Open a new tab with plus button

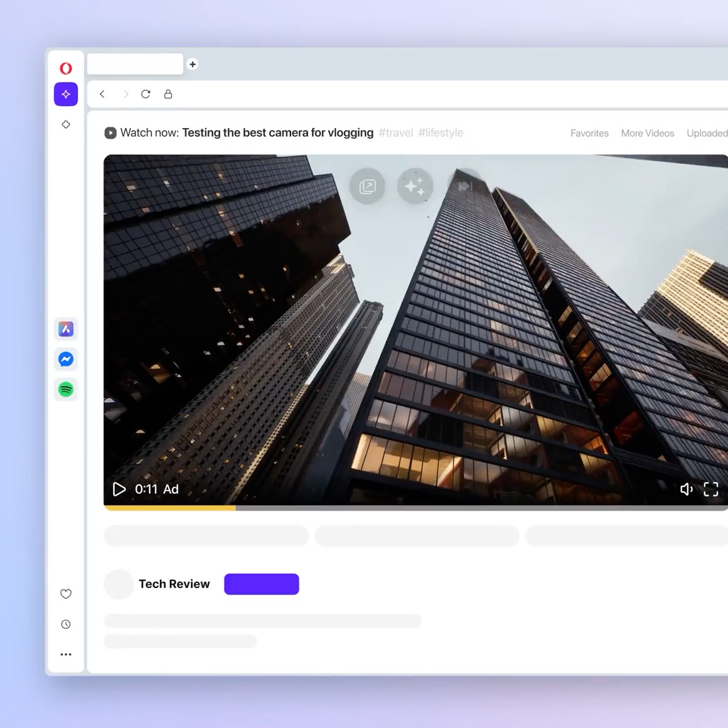pos(193,64)
